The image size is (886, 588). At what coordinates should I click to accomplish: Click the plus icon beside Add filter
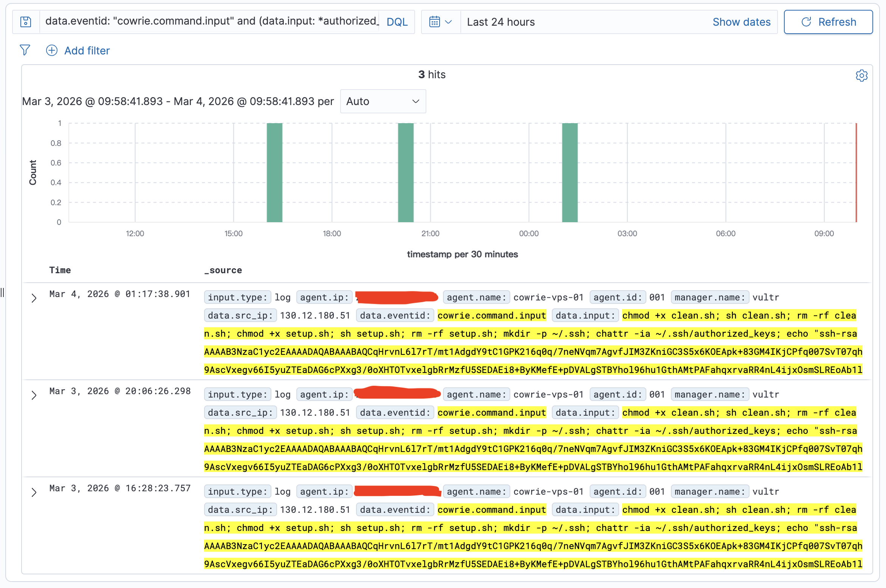click(52, 50)
